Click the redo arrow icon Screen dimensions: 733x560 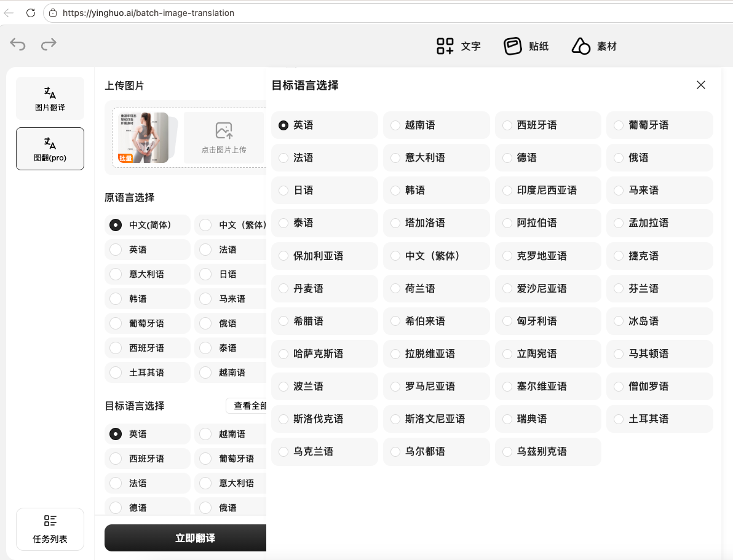click(x=49, y=44)
